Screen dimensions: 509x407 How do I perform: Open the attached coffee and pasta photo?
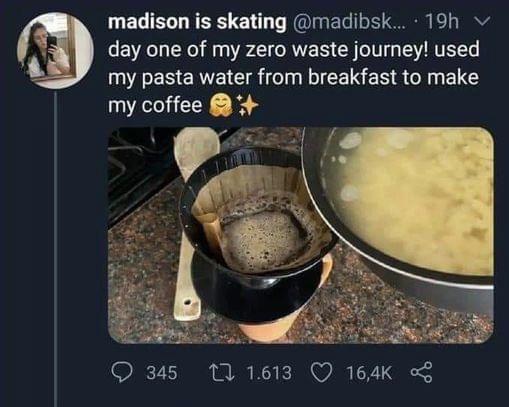[x=301, y=235]
